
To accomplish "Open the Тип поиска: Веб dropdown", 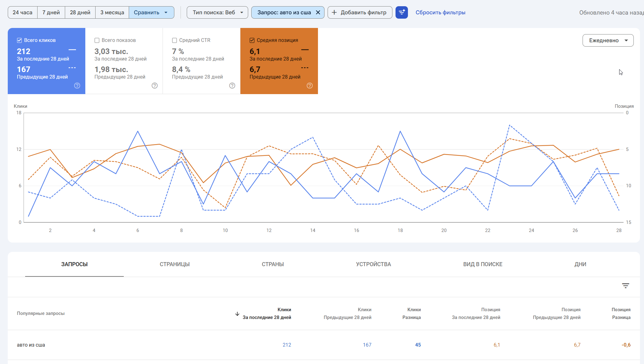I will 217,12.
